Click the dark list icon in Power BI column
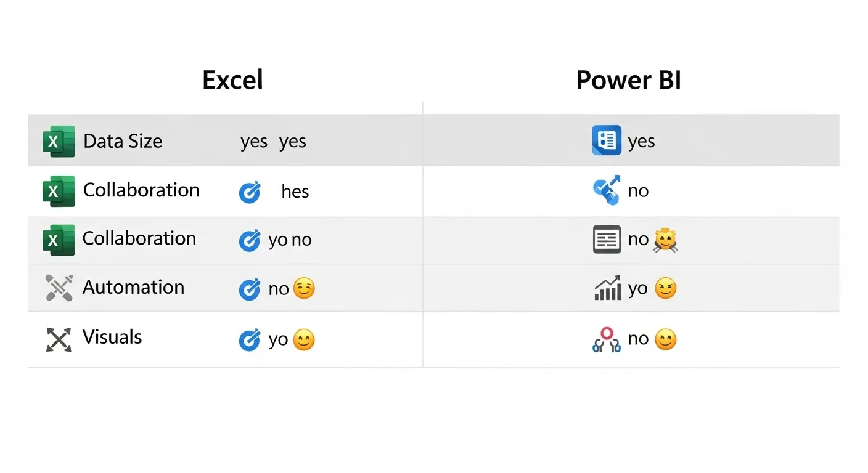Viewport: 868px width, 473px height. 607,240
